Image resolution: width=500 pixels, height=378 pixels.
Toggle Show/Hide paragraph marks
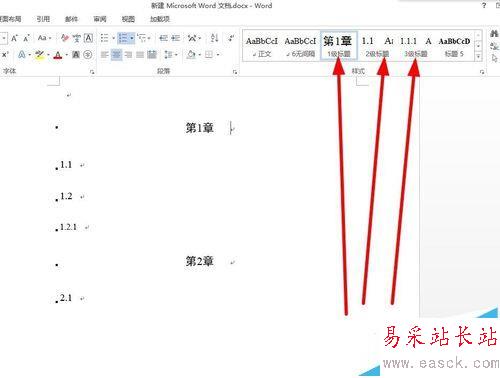coord(231,38)
